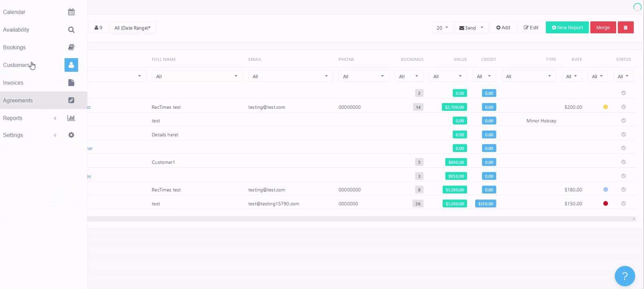The width and height of the screenshot is (644, 289).
Task: Toggle status check for the $2,700.00 row
Action: 624,107
